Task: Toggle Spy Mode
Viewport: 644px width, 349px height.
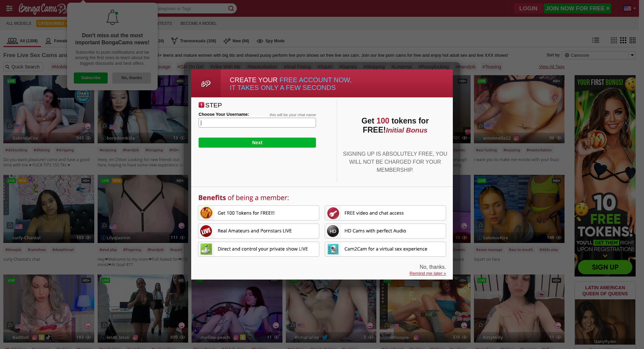Action: [x=271, y=41]
